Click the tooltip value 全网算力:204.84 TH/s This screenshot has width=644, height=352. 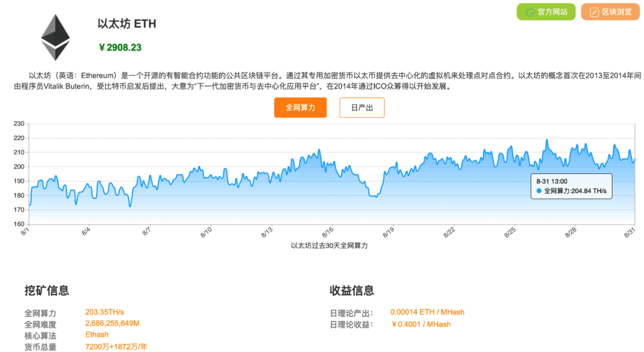(575, 191)
